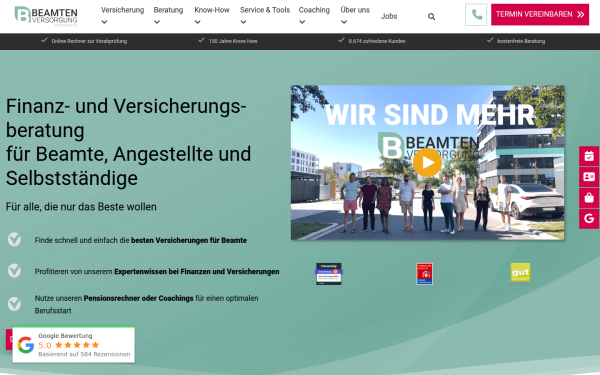Viewport: 600px width, 375px height.
Task: Open the contact card side icon
Action: [589, 177]
